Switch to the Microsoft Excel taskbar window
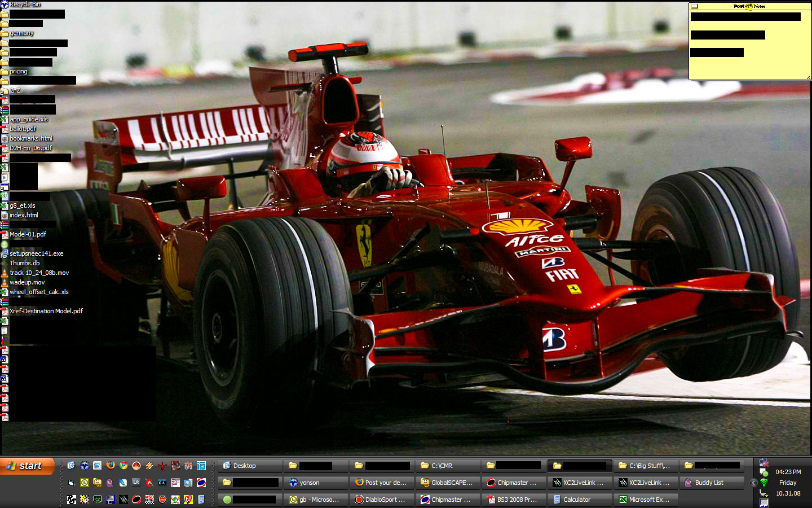812x508 pixels. click(646, 500)
